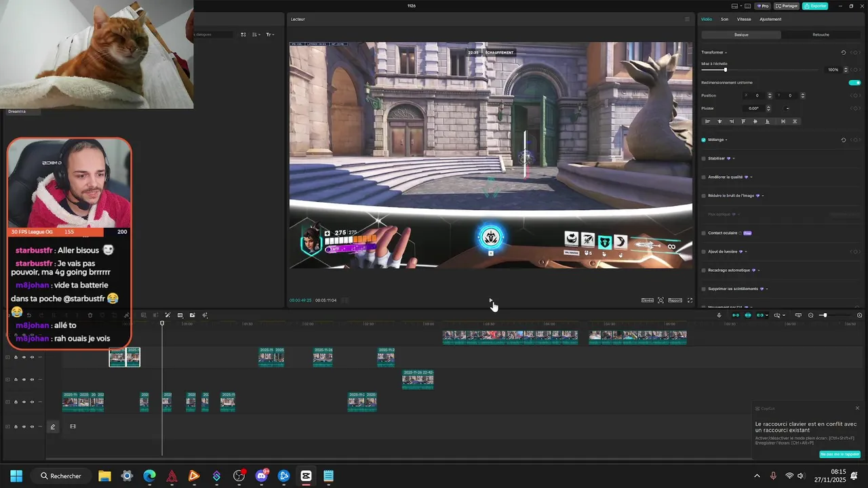Add a keyframe for Position
The image size is (868, 488).
coord(855,96)
